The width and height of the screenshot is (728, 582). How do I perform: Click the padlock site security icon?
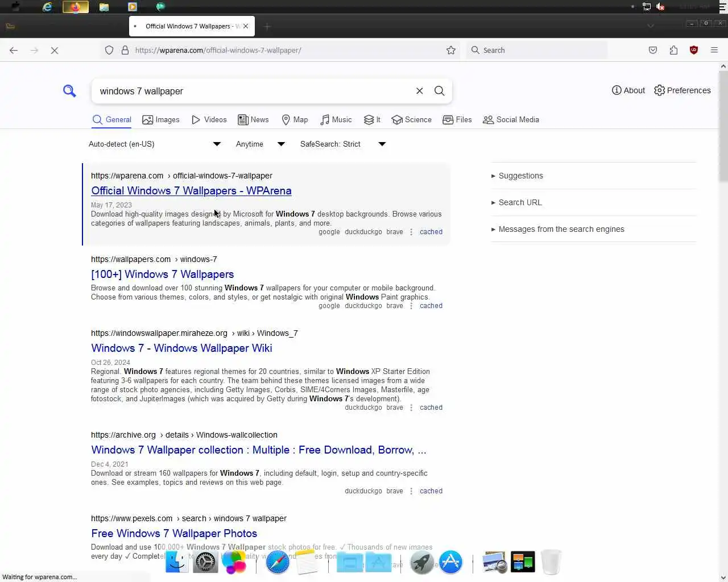125,50
